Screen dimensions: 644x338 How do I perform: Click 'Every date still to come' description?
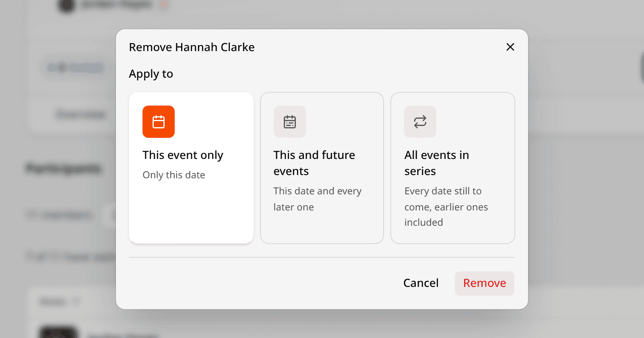coord(446,206)
